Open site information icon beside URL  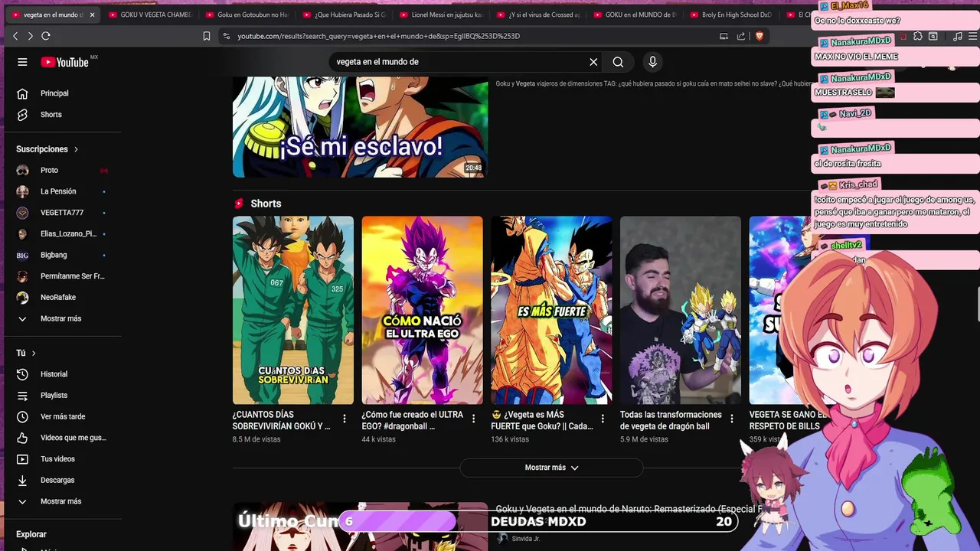(226, 36)
